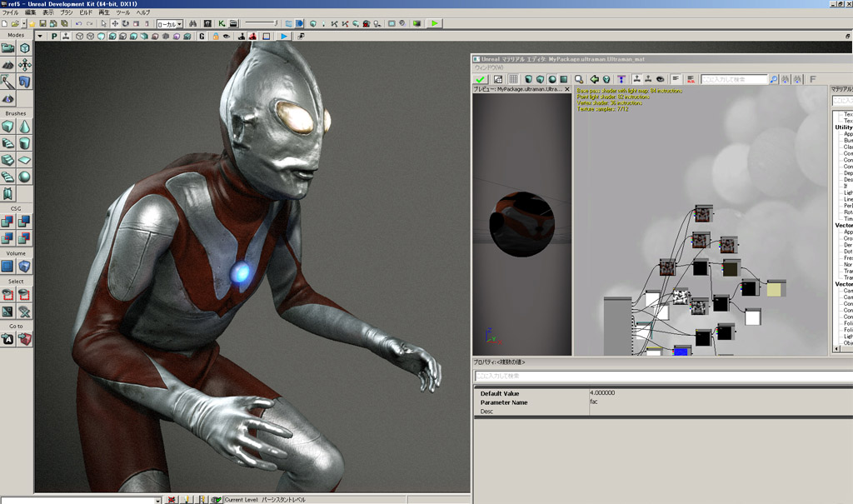Edit the Default Value 4.000000 field
The width and height of the screenshot is (853, 504).
pyautogui.click(x=721, y=393)
